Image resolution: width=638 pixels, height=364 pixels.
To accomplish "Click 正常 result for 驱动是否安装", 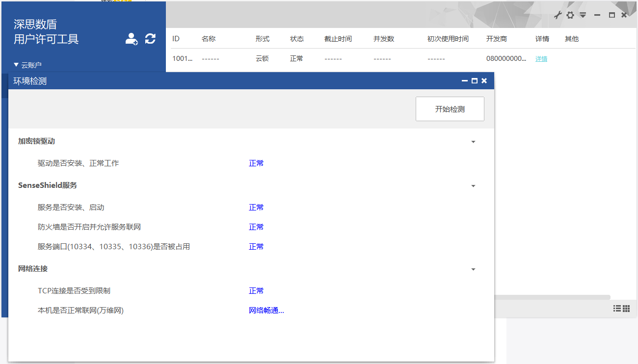I will click(x=256, y=163).
